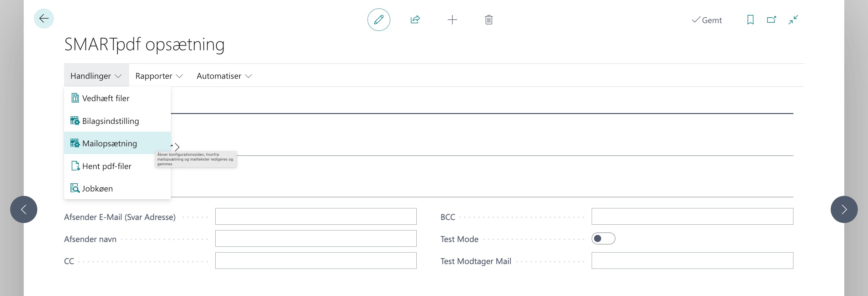Screen dimensions: 868x296
Task: Click the bookmark icon
Action: [x=750, y=20]
